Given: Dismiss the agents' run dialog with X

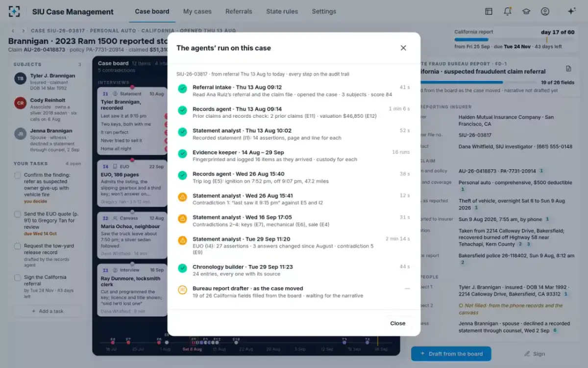Looking at the screenshot, I should tap(403, 48).
